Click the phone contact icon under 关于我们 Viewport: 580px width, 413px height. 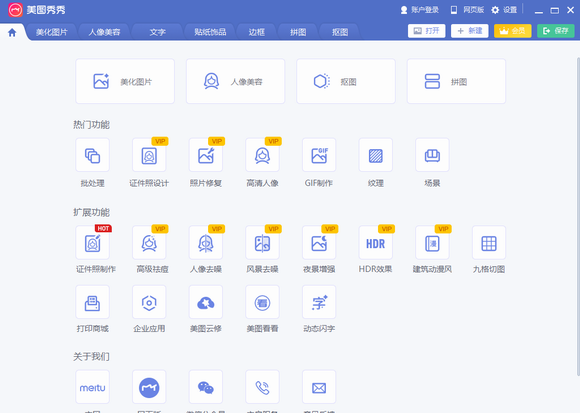[x=262, y=387]
